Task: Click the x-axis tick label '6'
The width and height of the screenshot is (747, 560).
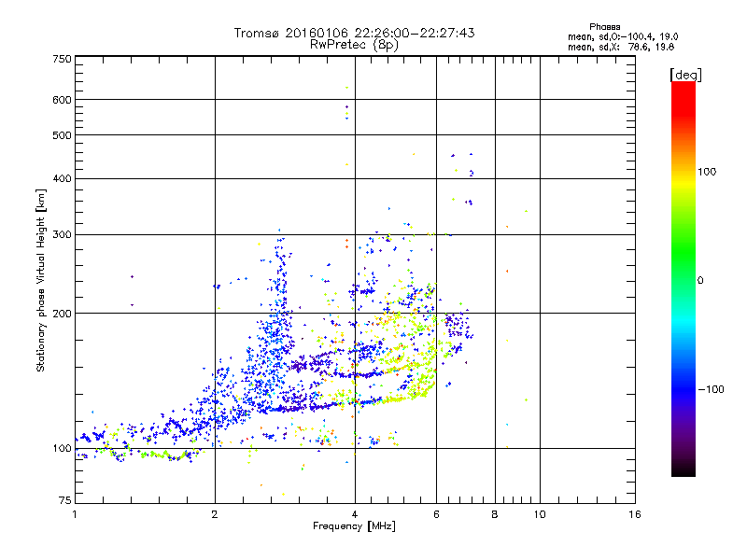Action: tap(436, 514)
